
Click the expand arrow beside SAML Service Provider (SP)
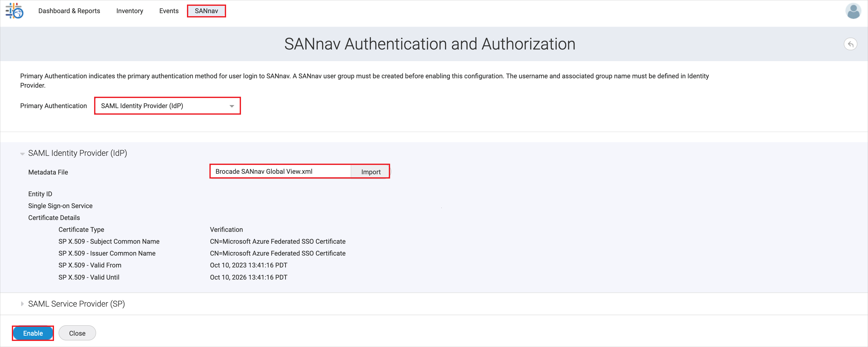22,304
